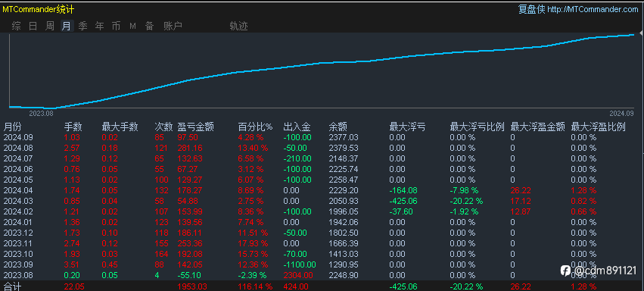Open the 季 quarterly tab
The width and height of the screenshot is (644, 291).
click(x=83, y=27)
